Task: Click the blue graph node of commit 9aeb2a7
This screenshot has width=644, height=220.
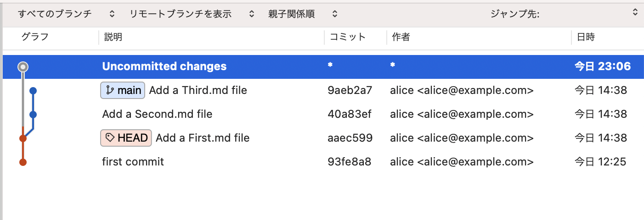Action: (x=33, y=91)
